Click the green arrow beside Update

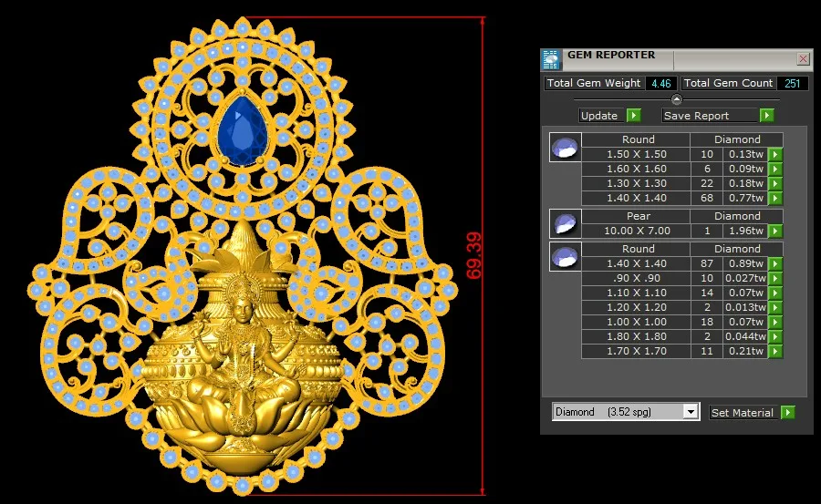click(634, 116)
